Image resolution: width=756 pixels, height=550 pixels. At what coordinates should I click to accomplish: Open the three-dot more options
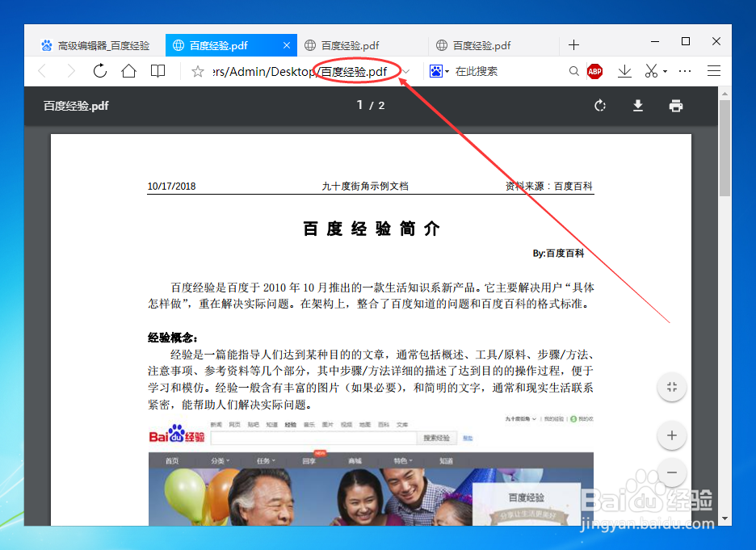pos(685,71)
